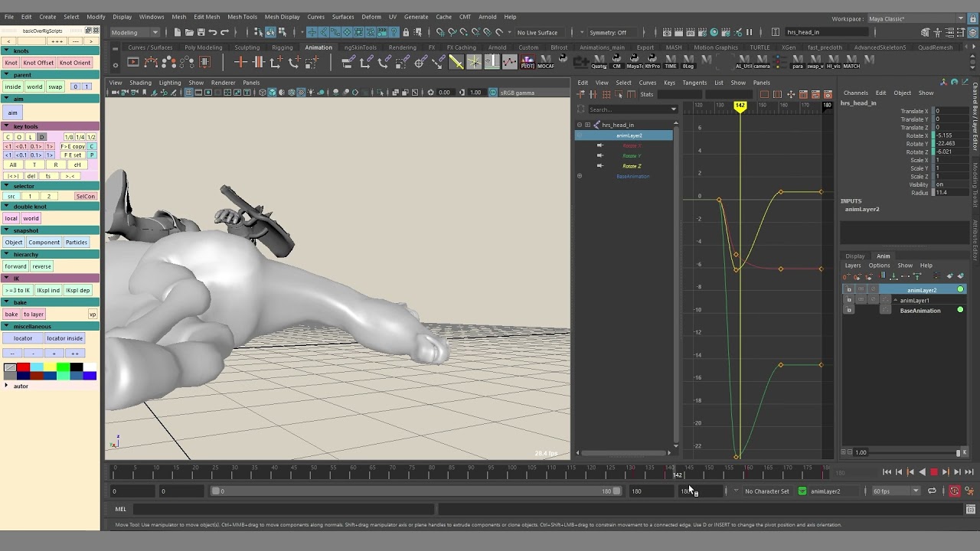Click the Graph Editor shelf icon

tap(510, 62)
